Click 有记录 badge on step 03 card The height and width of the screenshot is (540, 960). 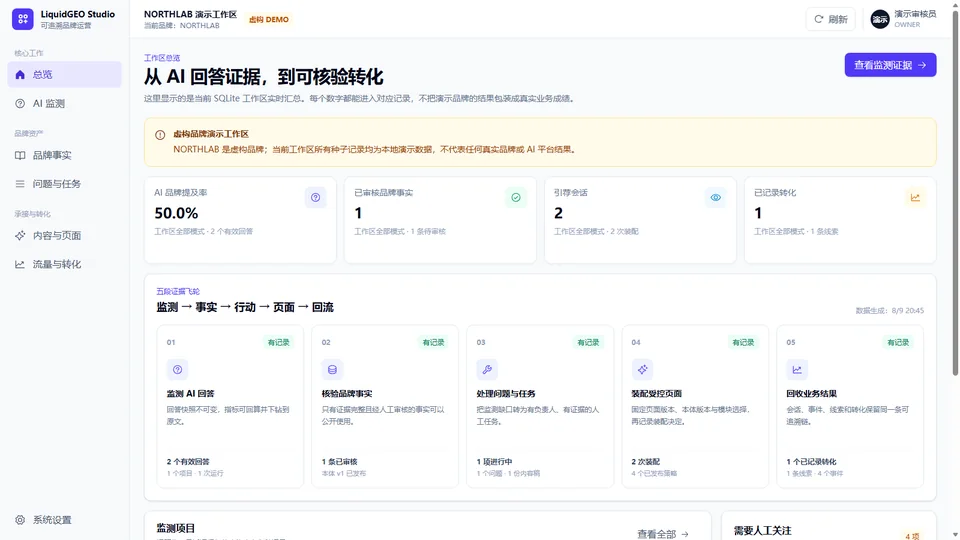click(588, 342)
